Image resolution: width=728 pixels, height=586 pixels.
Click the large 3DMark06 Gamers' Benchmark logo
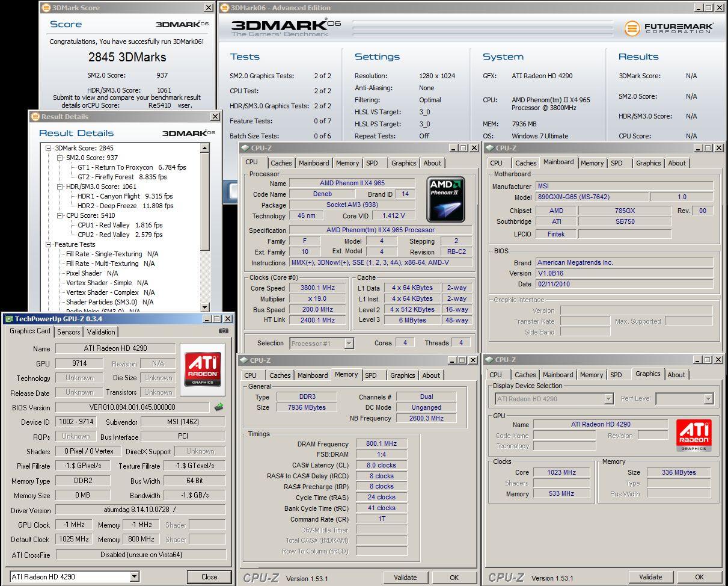[286, 27]
